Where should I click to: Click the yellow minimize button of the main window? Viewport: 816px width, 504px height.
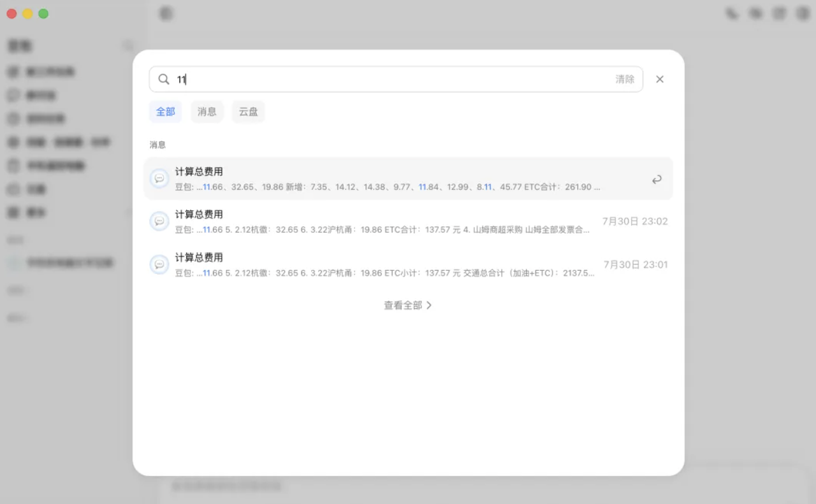pos(27,13)
